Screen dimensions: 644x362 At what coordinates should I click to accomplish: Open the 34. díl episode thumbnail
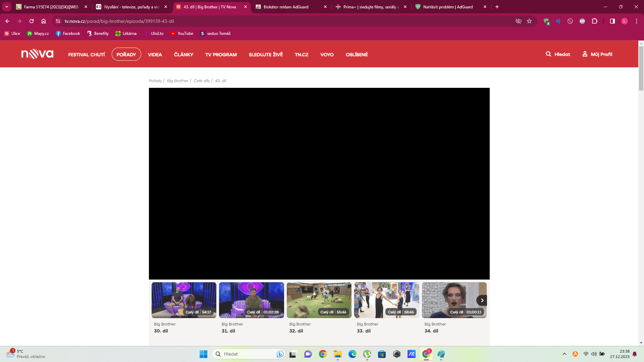(x=454, y=300)
